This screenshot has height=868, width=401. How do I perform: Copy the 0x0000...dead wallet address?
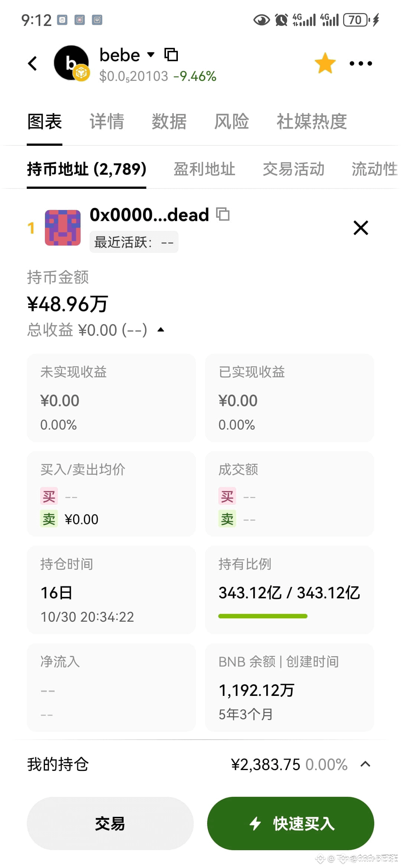[223, 214]
